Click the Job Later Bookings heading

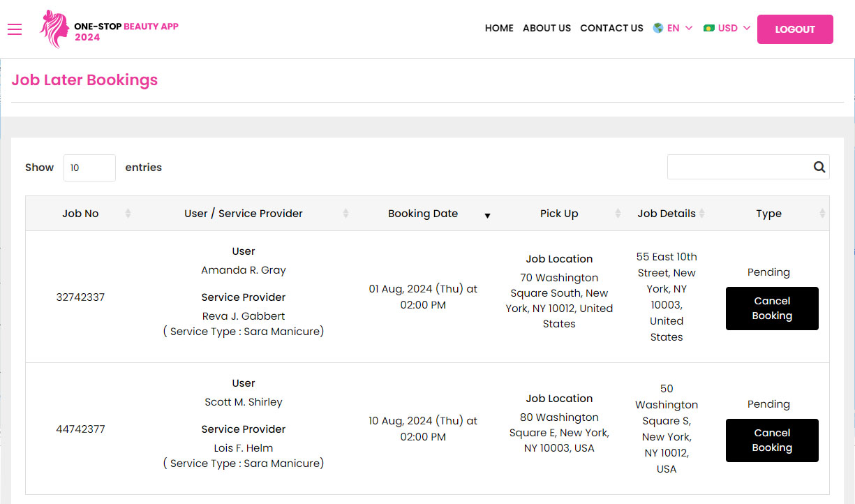click(84, 80)
